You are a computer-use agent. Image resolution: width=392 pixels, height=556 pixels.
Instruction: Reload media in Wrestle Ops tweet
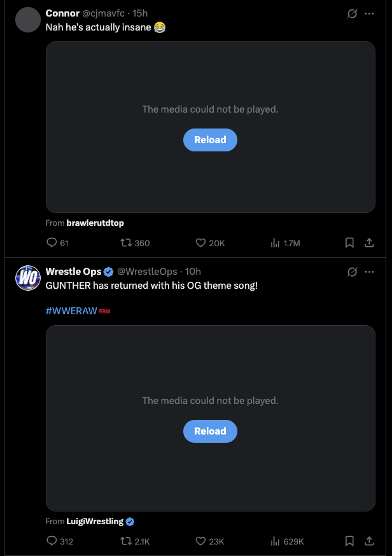pyautogui.click(x=210, y=431)
